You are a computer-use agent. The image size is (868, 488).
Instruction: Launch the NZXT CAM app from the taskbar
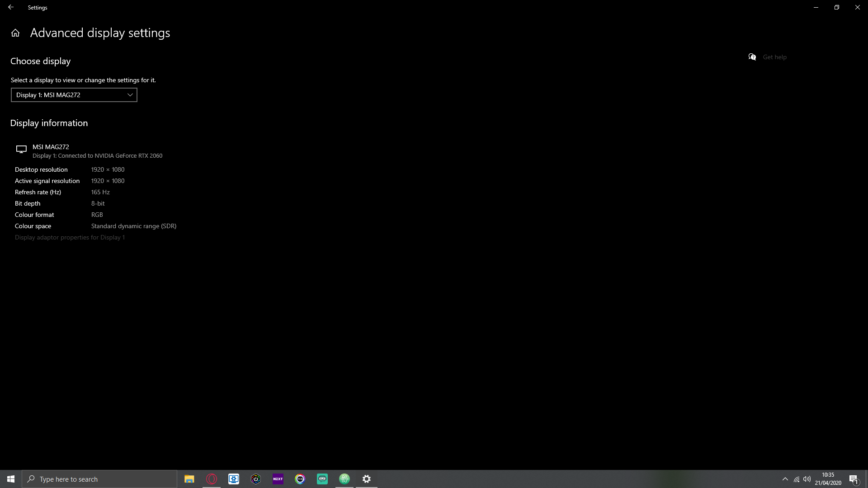coord(278,479)
